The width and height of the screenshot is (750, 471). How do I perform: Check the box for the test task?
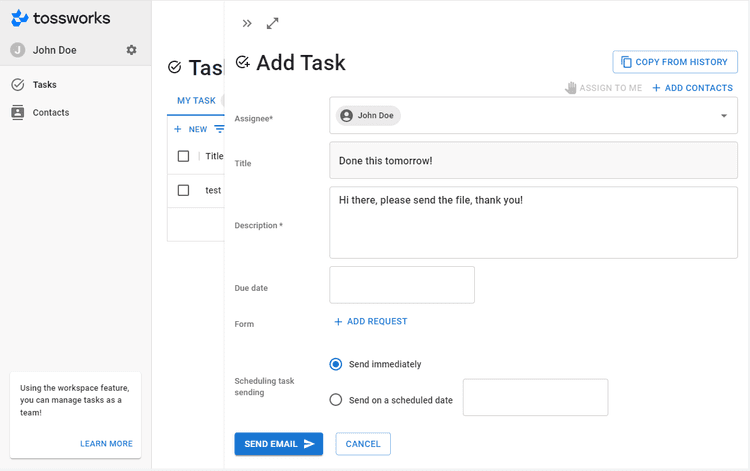click(183, 190)
